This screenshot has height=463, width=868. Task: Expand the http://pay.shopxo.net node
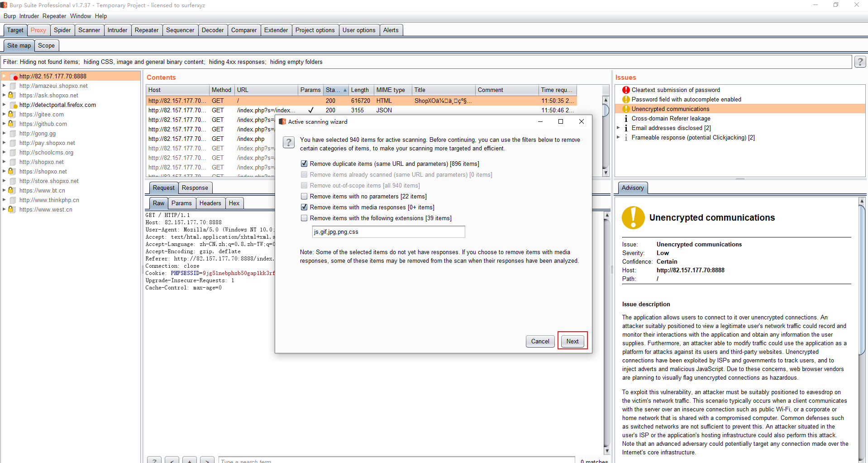pos(4,143)
